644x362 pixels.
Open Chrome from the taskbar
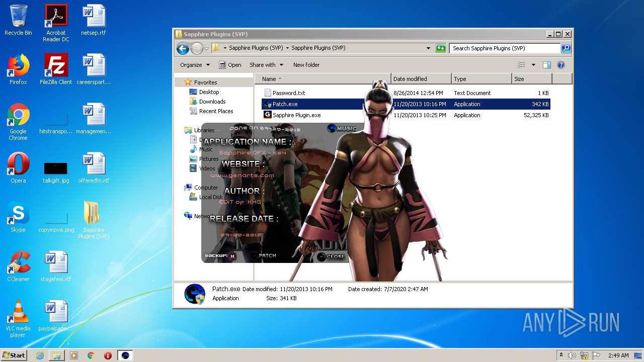[91, 355]
